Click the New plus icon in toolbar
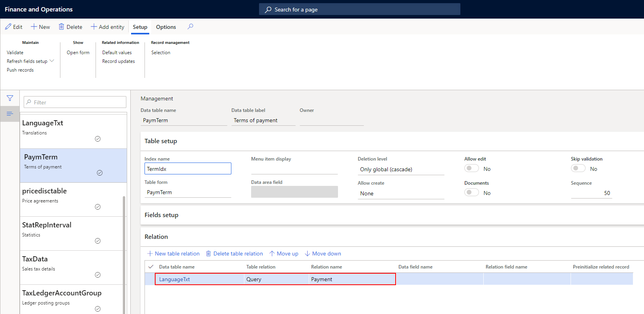 [x=34, y=27]
